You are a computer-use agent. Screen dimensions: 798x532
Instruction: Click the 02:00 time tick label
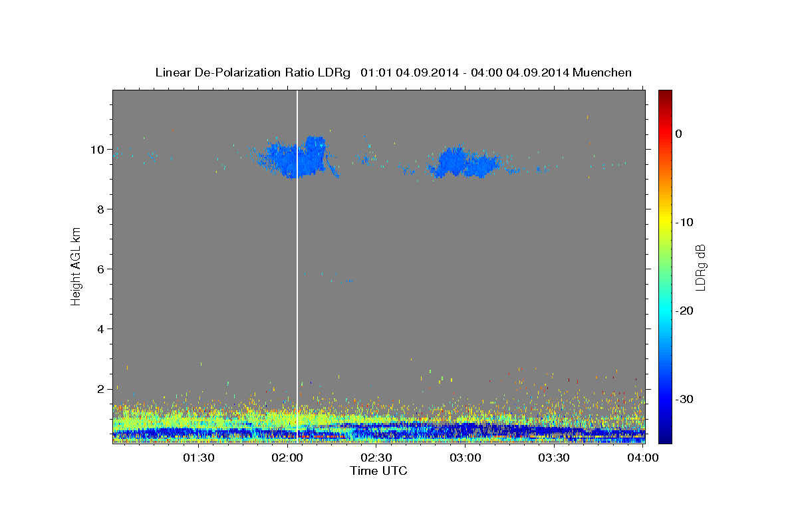point(287,458)
